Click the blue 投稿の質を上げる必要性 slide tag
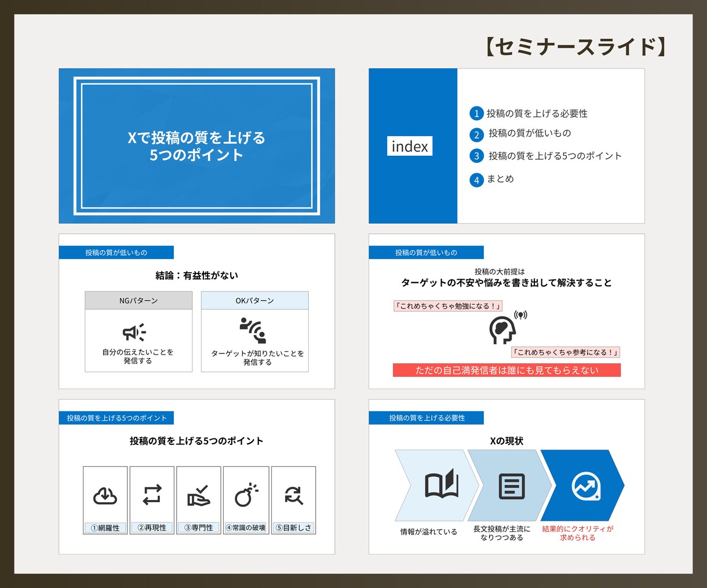Image resolution: width=707 pixels, height=588 pixels. [x=426, y=418]
